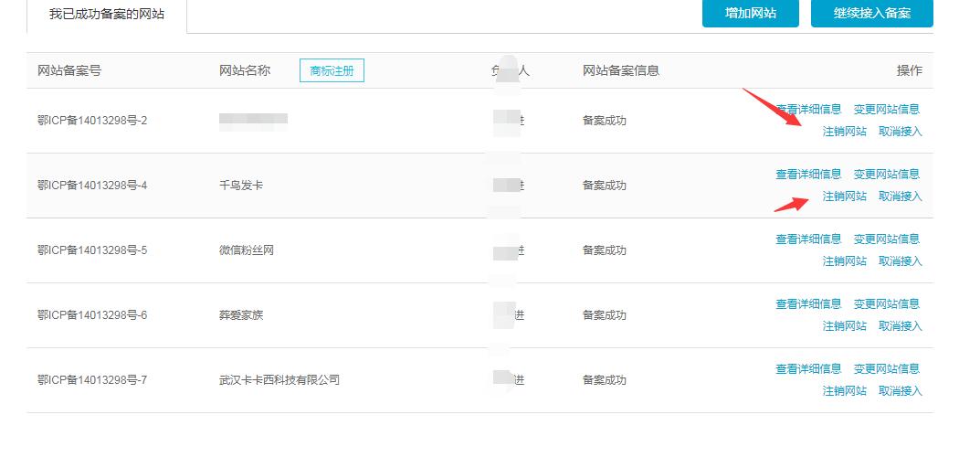Click the site name 千鸟发卡
980x457 pixels.
[x=241, y=186]
